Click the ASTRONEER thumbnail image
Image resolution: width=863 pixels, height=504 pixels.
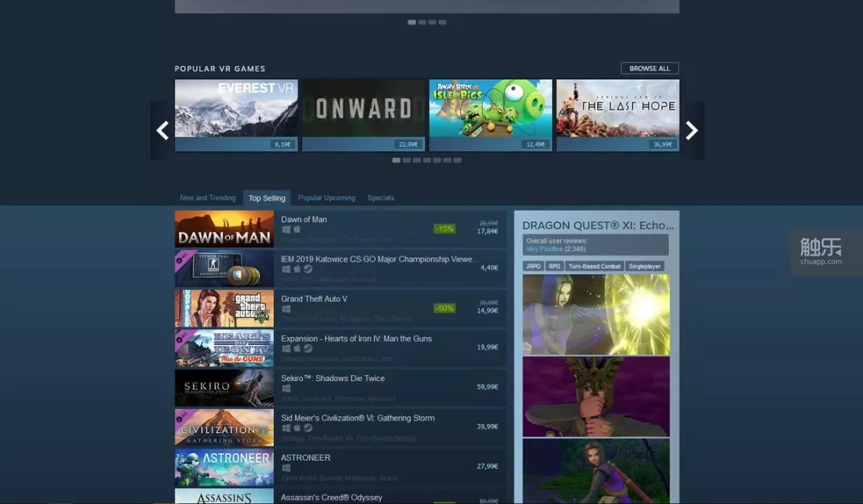tap(224, 466)
